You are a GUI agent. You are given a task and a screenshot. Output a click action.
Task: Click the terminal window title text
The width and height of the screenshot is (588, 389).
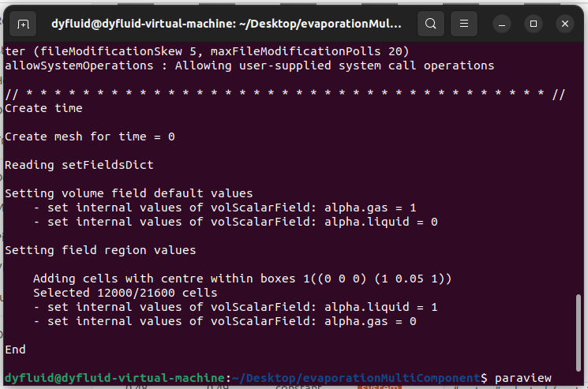[227, 24]
